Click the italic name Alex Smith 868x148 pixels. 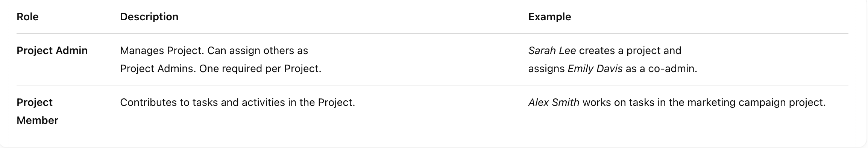tap(554, 103)
